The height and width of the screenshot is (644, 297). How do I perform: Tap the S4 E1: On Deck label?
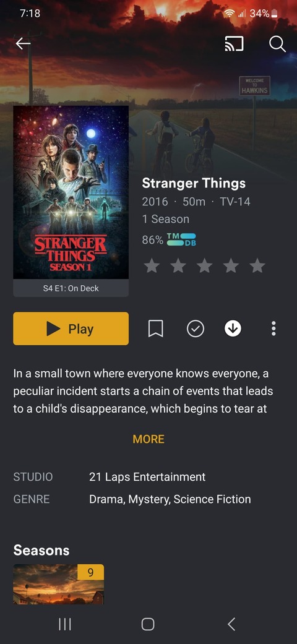click(71, 288)
